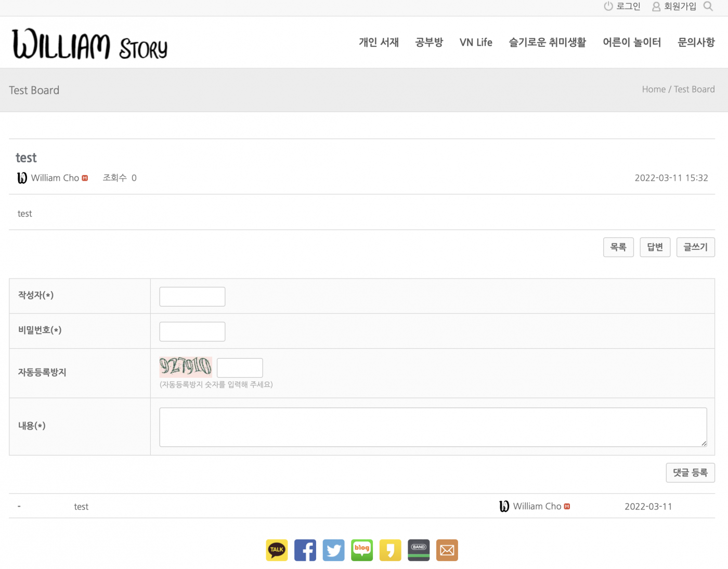Share post on BAND icon

(419, 550)
